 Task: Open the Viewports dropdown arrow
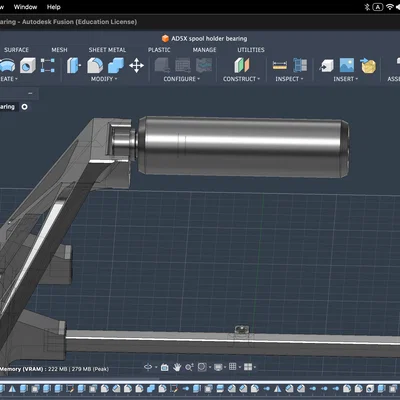coord(255,367)
